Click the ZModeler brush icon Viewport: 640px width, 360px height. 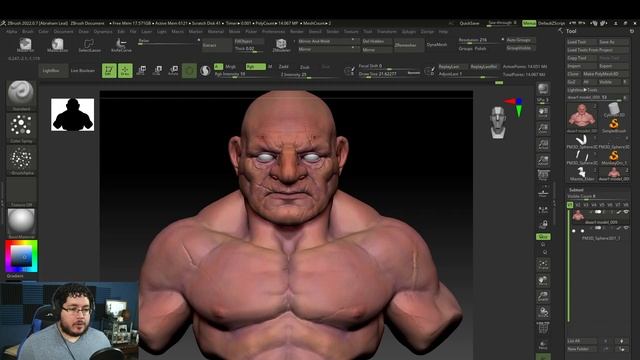[281, 45]
